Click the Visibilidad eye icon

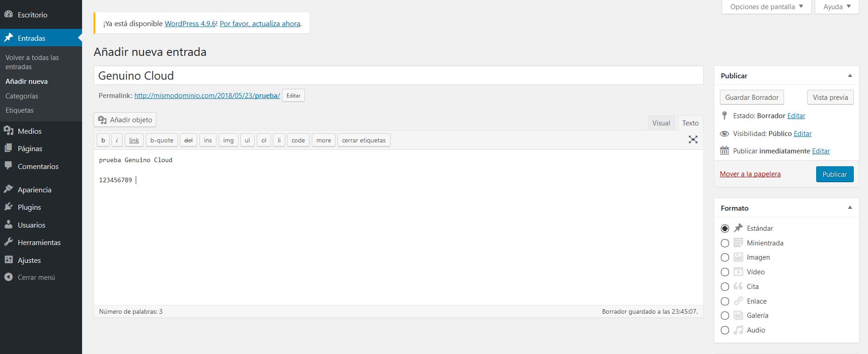point(724,134)
